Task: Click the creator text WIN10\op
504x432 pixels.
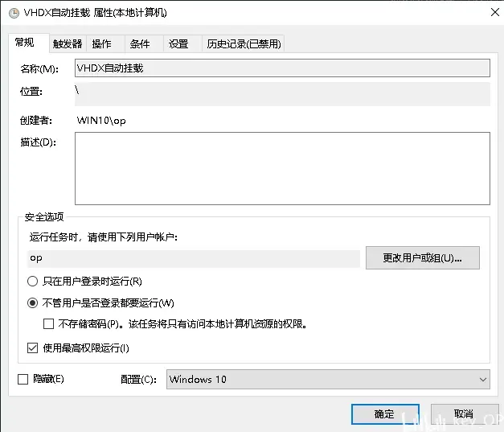Action: coord(101,121)
